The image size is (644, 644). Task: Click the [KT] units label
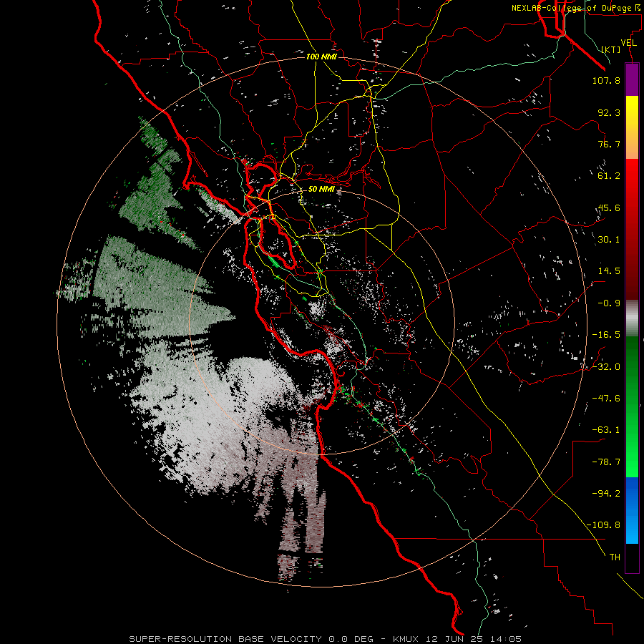pos(611,49)
